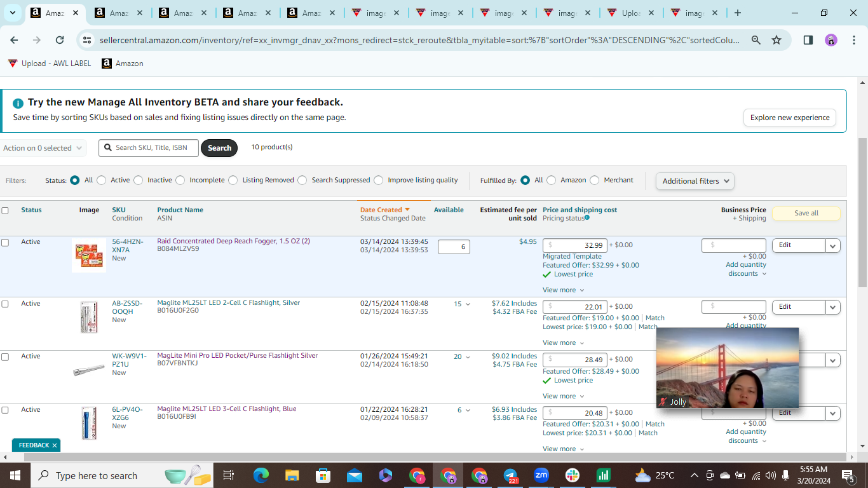Click Add quantity discounts for Raid Fogger

point(746,269)
